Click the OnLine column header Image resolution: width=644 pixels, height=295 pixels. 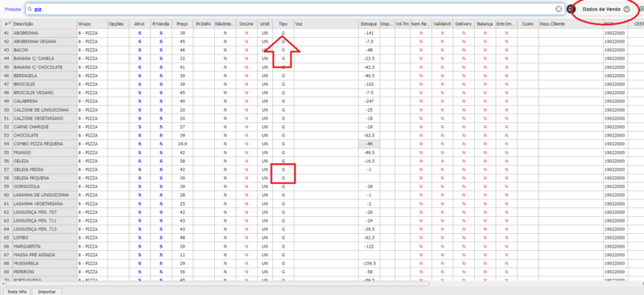pyautogui.click(x=246, y=24)
